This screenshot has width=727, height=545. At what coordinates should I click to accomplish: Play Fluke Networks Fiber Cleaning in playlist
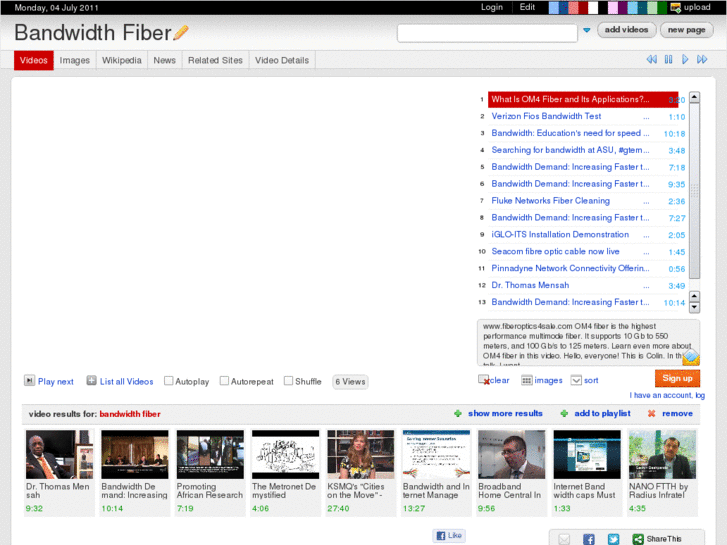(x=550, y=200)
